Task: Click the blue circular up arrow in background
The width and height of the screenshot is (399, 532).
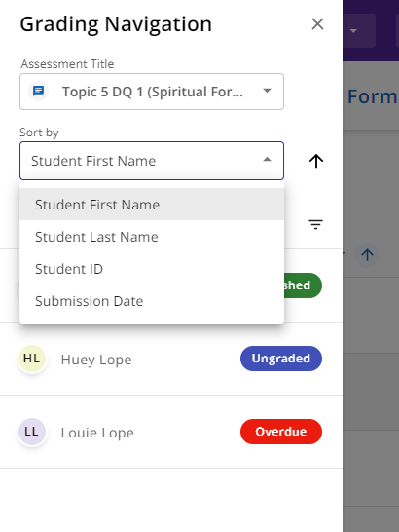Action: coord(367,255)
